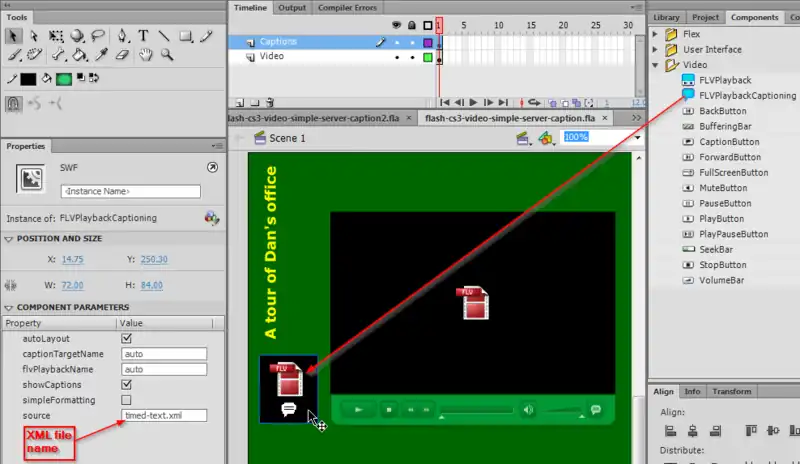Activate the Eyedropper tool
Image resolution: width=800 pixels, height=464 pixels.
click(100, 55)
